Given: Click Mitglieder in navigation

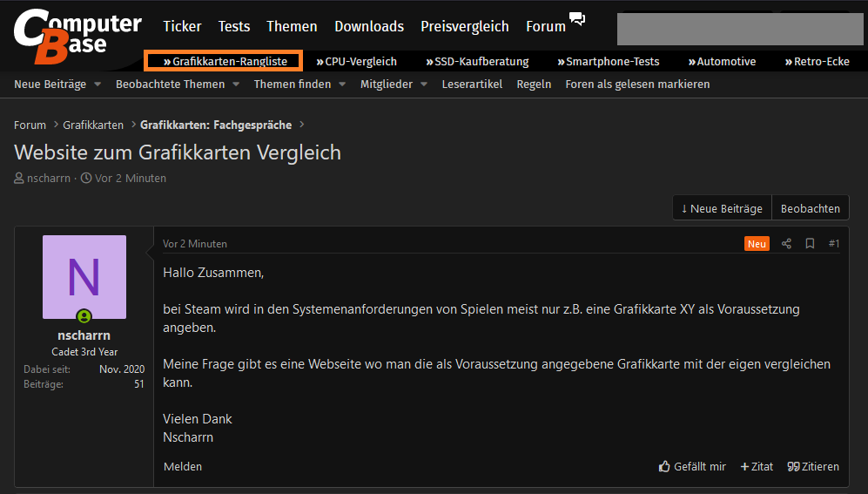Looking at the screenshot, I should tap(387, 85).
